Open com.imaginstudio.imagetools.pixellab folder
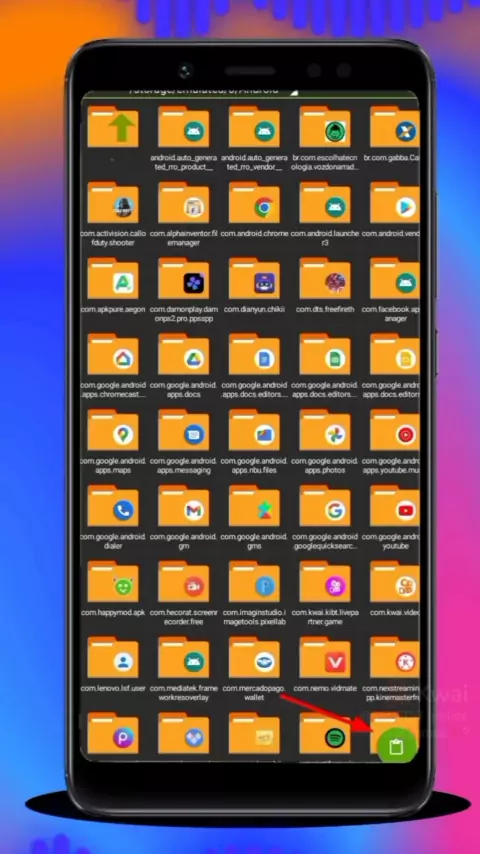Viewport: 480px width, 854px height. point(254,581)
